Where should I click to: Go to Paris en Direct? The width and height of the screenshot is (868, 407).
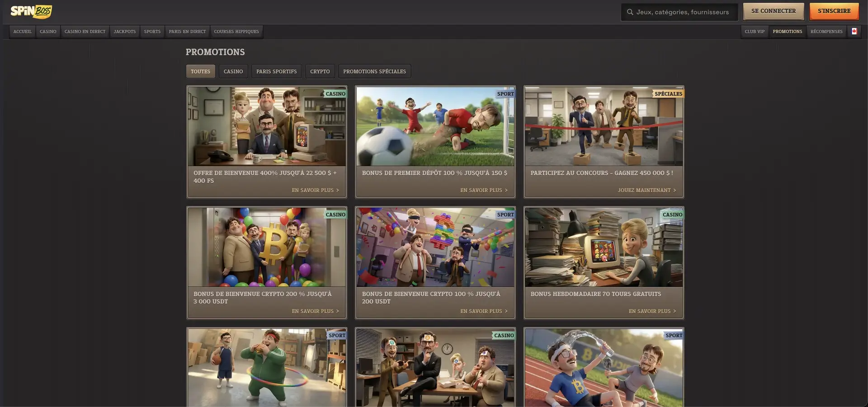pos(187,32)
